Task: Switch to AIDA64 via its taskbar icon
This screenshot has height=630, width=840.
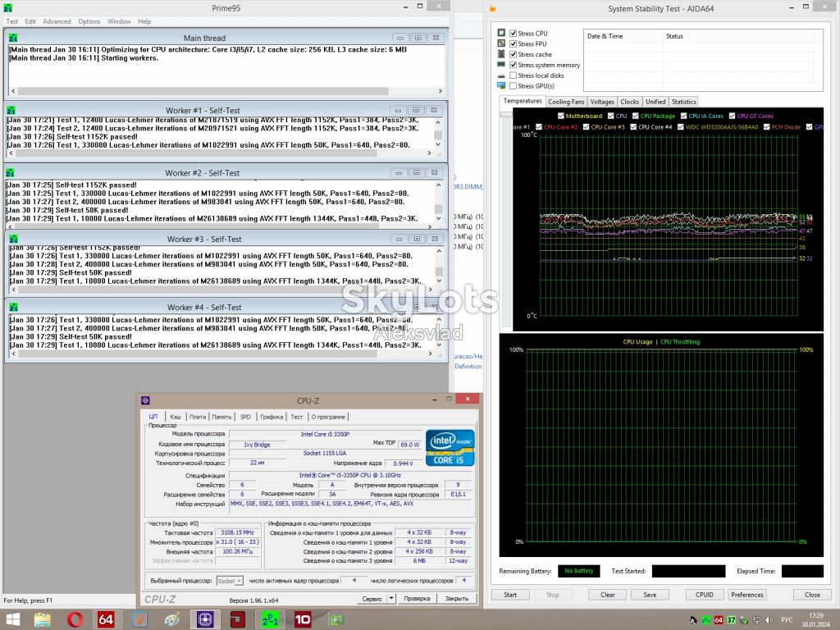Action: (x=106, y=620)
